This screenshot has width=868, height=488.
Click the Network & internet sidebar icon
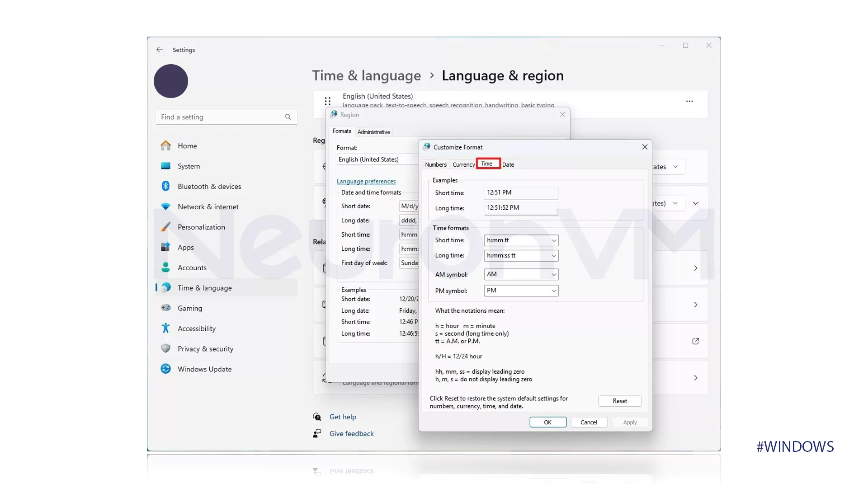(x=165, y=206)
